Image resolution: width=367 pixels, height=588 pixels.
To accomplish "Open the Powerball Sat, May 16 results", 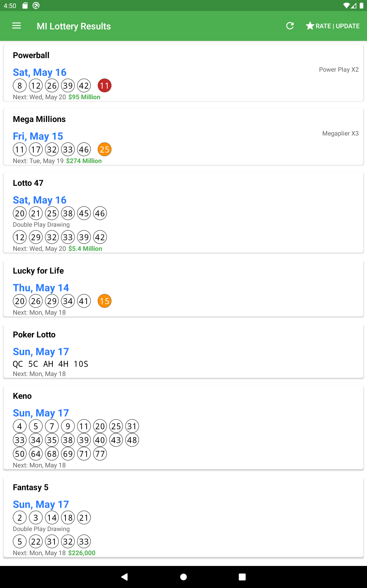I will click(x=39, y=72).
